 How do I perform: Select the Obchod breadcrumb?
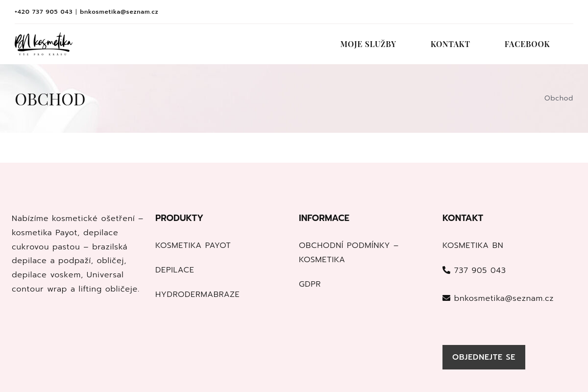[558, 98]
